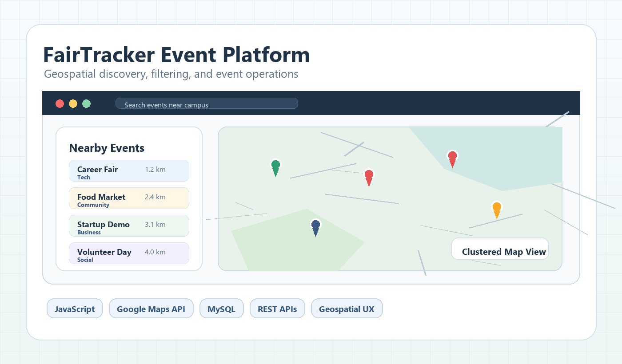This screenshot has width=622, height=364.
Task: Click the REST APIs tag
Action: [278, 309]
